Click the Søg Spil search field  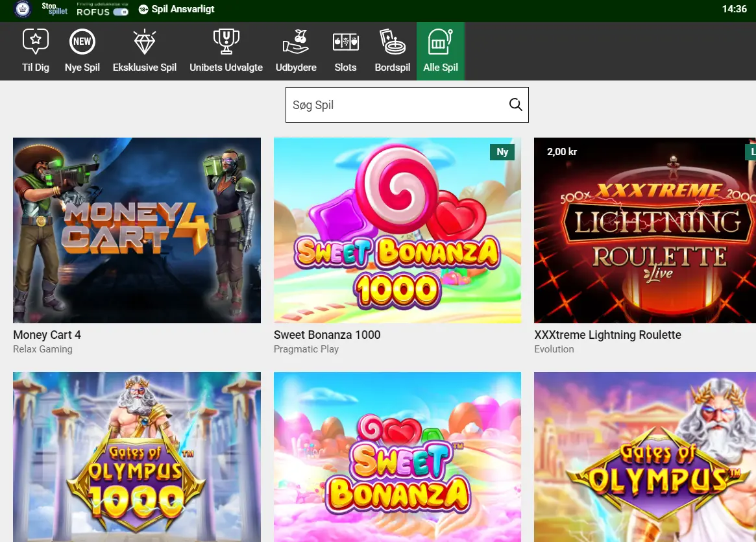396,105
